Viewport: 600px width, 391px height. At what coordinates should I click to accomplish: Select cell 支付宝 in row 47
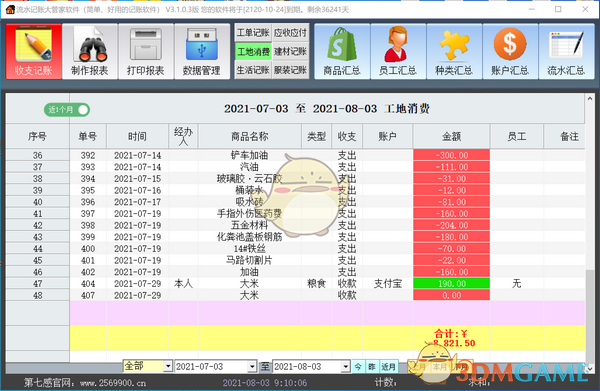[x=388, y=283]
